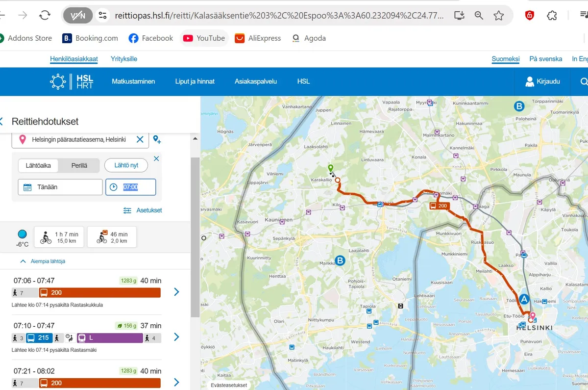Screen dimensions: 588x390
Task: Open HSL menu item
Action: [303, 81]
